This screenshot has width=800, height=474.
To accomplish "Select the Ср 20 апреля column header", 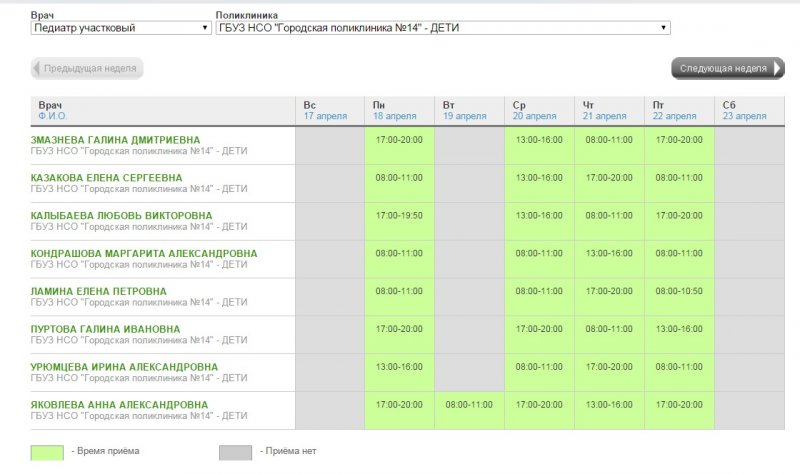I will coord(539,111).
